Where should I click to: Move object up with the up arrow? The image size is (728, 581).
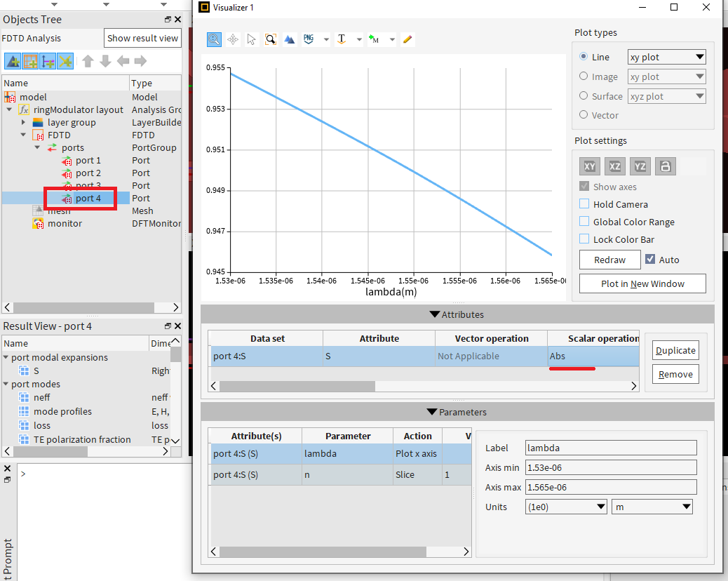tap(88, 61)
